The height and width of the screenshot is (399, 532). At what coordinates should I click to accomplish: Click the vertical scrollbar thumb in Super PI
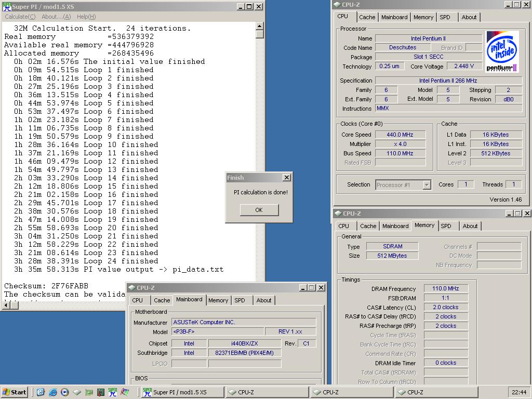click(260, 34)
